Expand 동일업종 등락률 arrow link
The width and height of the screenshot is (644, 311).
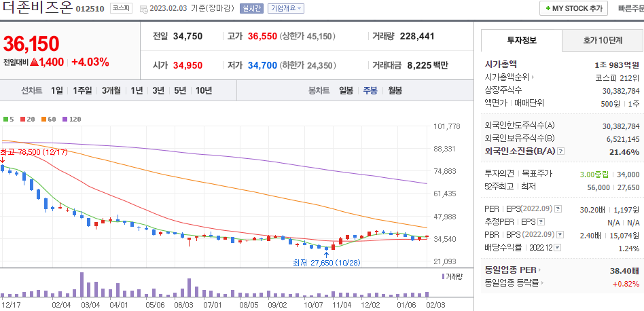[x=514, y=283]
